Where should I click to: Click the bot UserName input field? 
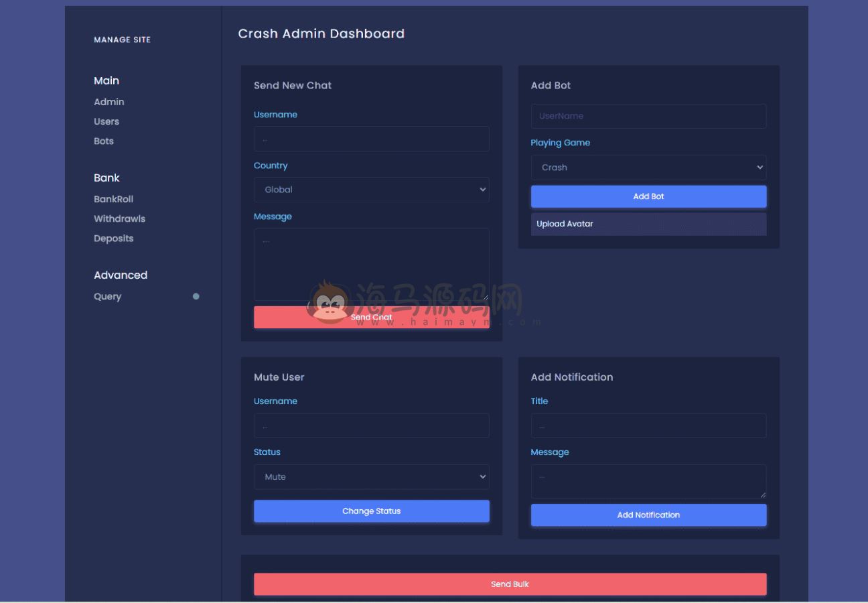pyautogui.click(x=648, y=116)
